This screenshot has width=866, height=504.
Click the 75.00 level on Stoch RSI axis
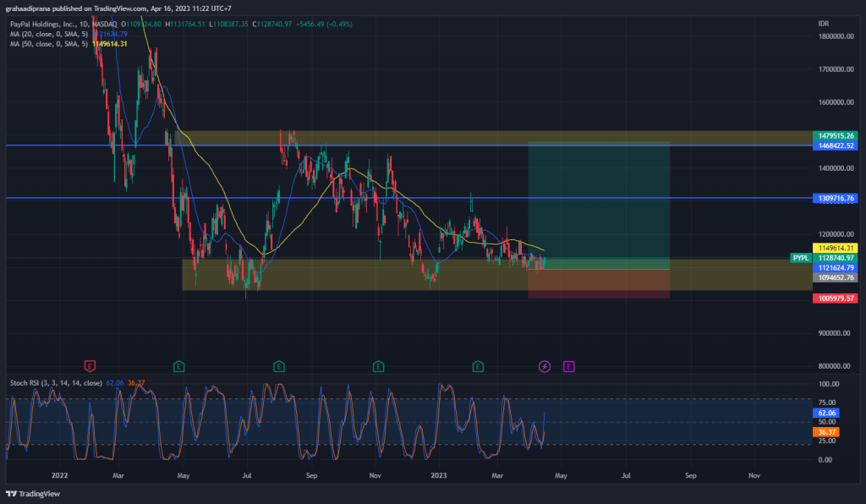point(827,403)
